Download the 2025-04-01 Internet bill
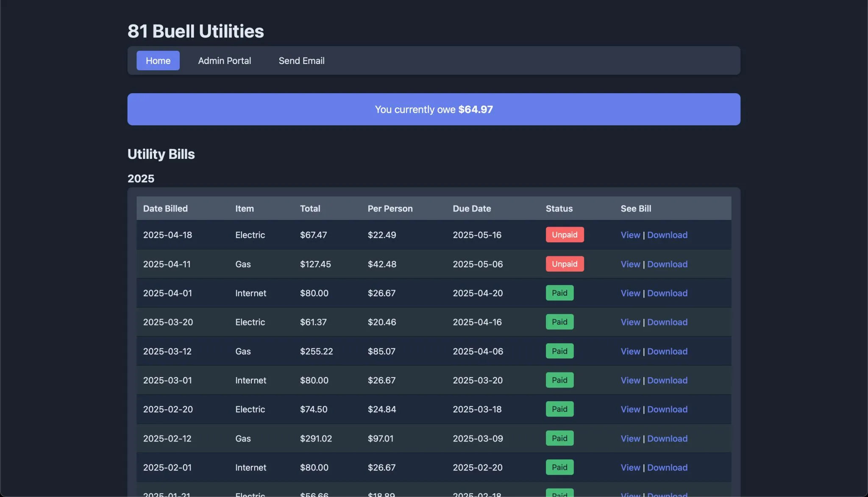 coord(667,293)
